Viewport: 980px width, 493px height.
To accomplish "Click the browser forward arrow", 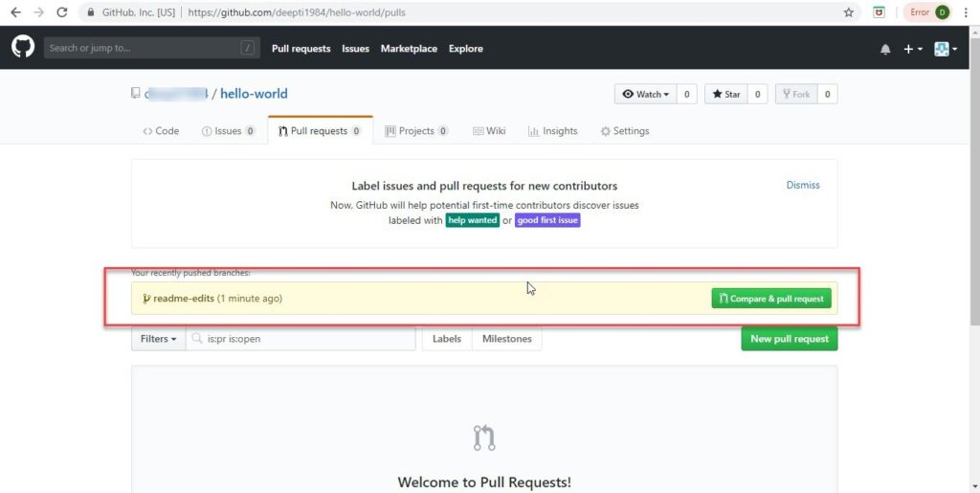I will [x=38, y=12].
